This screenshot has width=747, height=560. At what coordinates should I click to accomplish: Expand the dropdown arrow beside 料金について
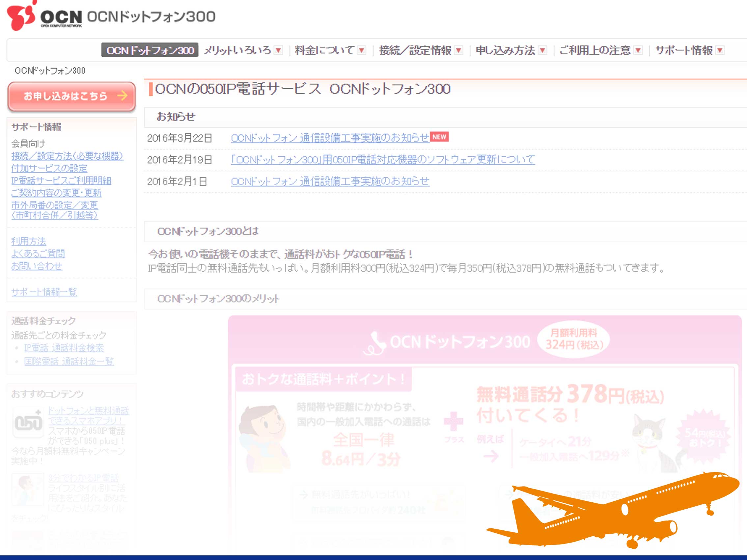tap(362, 50)
